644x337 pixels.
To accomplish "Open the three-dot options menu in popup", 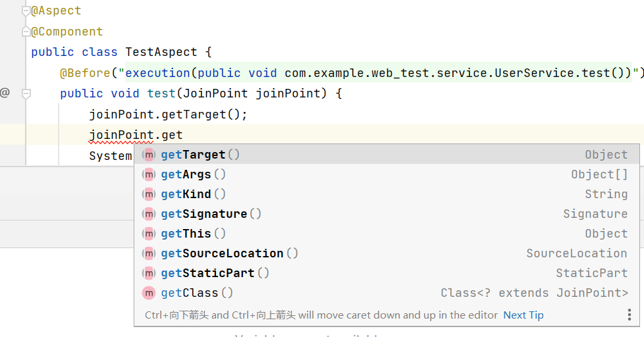I will pos(629,315).
